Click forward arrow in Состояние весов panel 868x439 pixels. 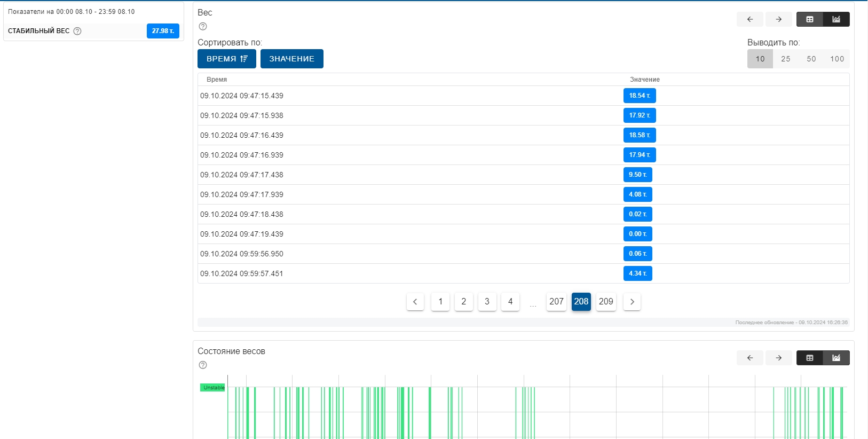point(779,358)
